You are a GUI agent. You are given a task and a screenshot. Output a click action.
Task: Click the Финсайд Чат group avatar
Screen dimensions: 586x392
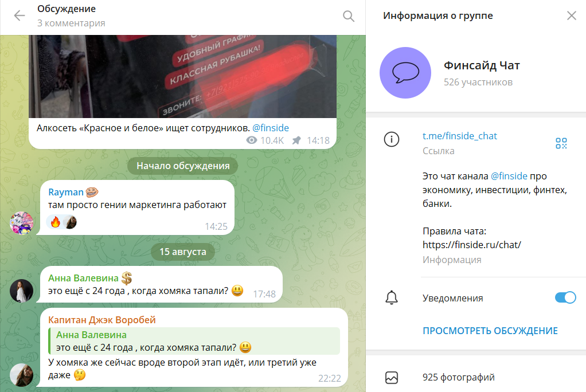(405, 73)
